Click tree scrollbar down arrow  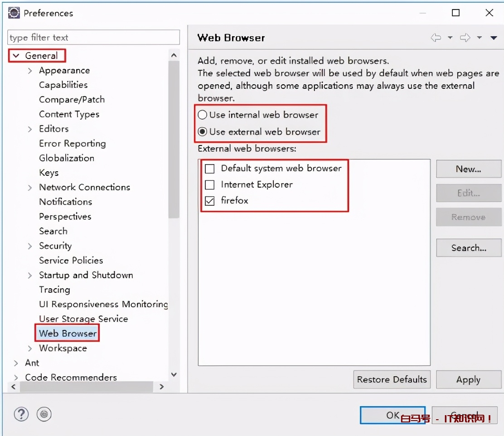click(174, 374)
